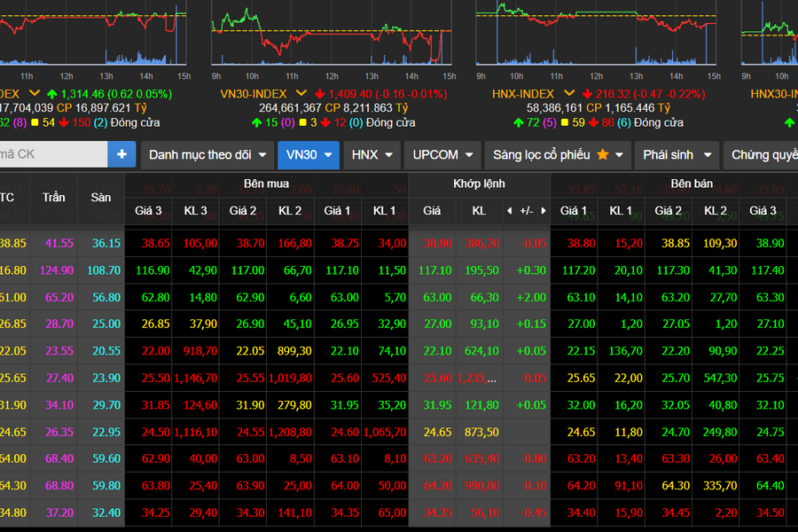Click the sell volume 335,70

pyautogui.click(x=720, y=486)
